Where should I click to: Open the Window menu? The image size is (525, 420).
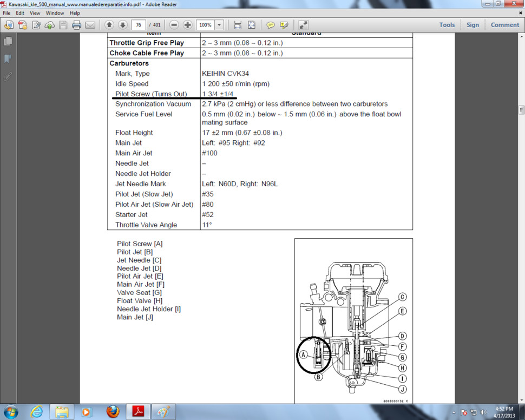55,13
